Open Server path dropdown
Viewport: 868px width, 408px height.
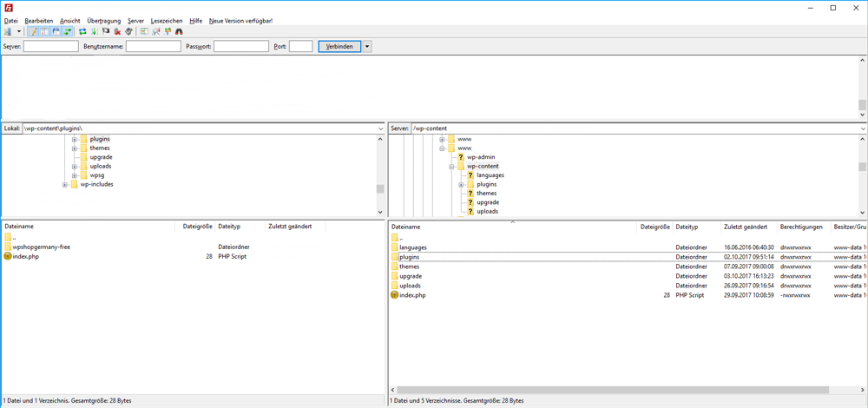[x=863, y=128]
